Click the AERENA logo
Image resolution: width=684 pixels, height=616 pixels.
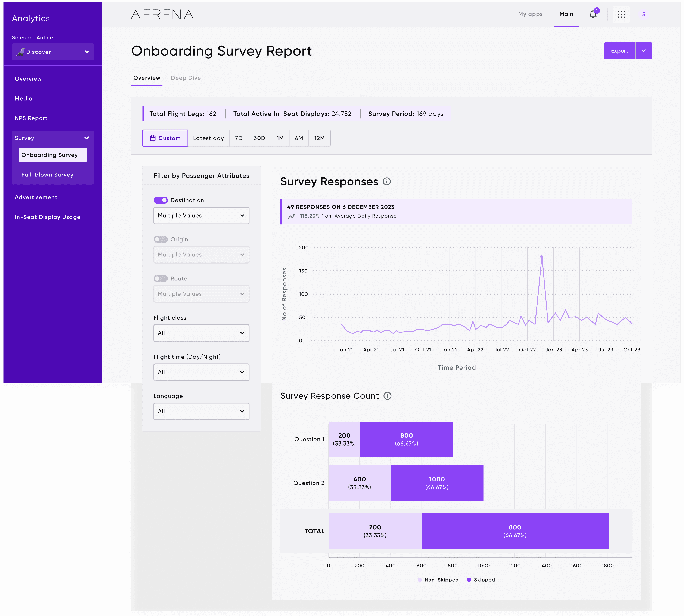pyautogui.click(x=162, y=15)
